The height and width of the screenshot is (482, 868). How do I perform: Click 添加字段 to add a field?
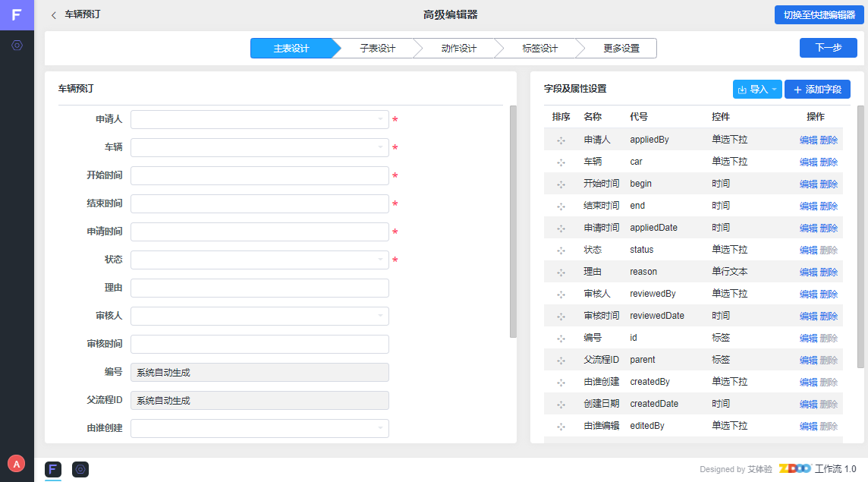817,90
